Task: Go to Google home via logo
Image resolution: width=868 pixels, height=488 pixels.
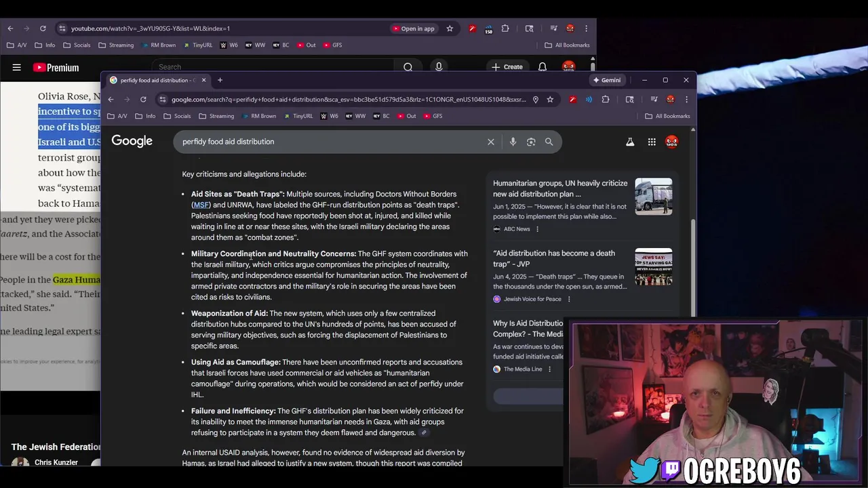Action: 132,141
